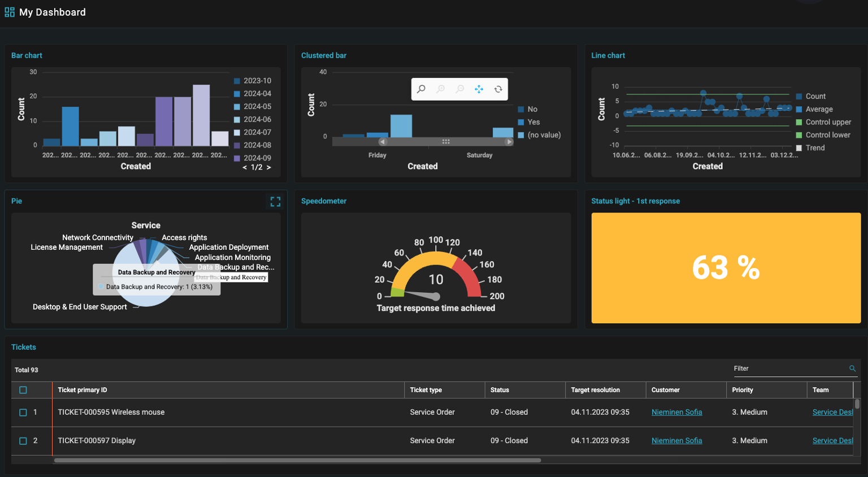This screenshot has height=477, width=868.
Task: Toggle the select-all checkbox in the Tickets header
Action: coord(23,390)
